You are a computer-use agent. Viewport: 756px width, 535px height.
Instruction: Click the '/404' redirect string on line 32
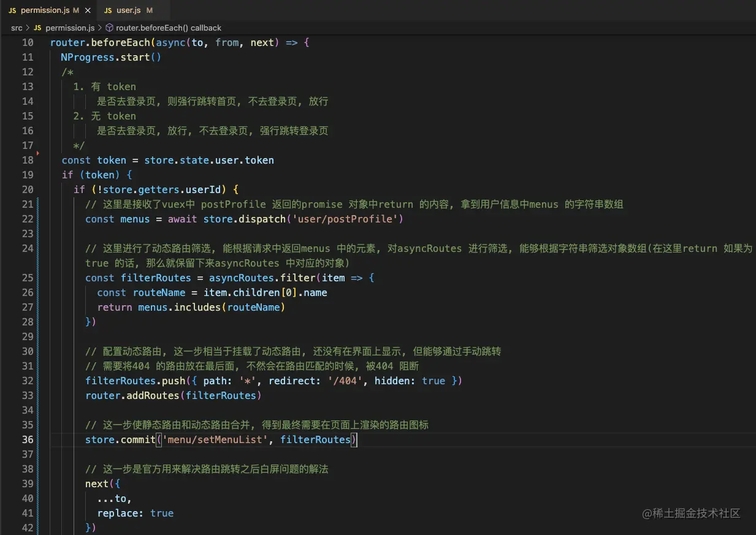(345, 381)
